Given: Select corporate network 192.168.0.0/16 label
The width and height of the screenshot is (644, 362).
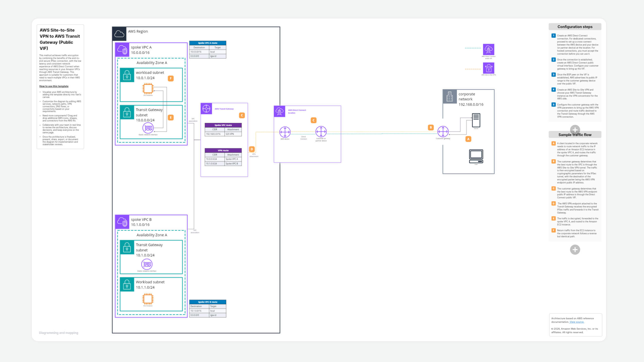Looking at the screenshot, I should point(471,99).
